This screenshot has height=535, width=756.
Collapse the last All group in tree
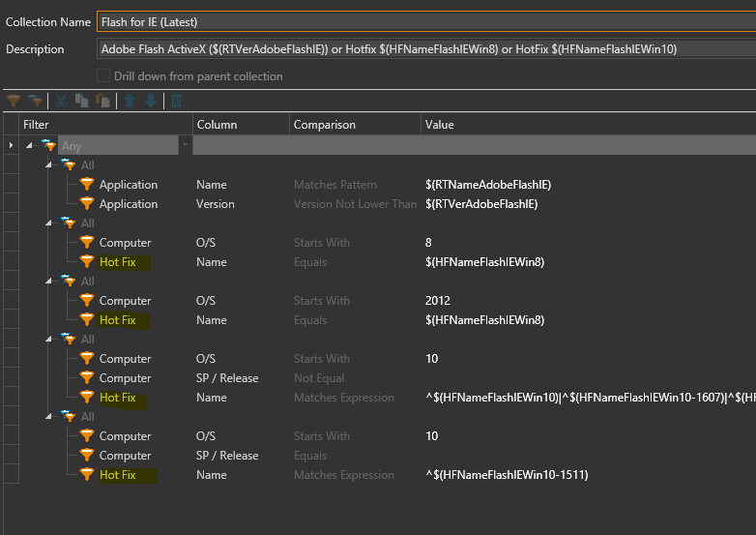(x=48, y=417)
